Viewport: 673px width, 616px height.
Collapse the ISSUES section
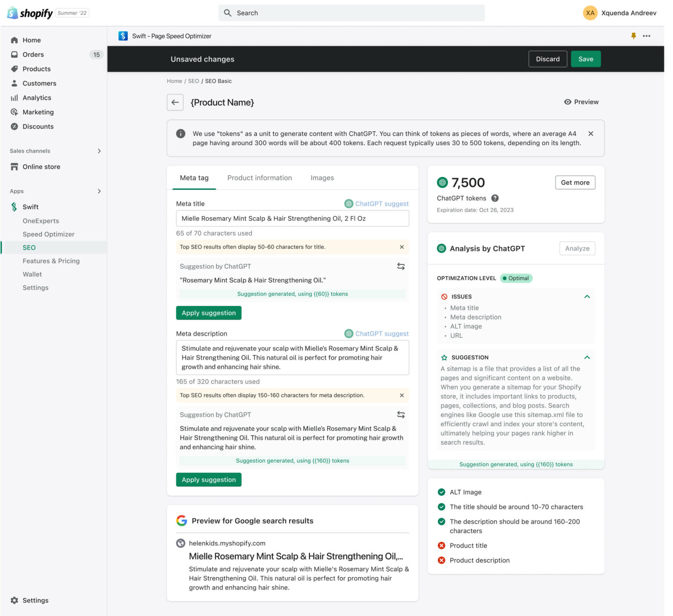click(587, 296)
